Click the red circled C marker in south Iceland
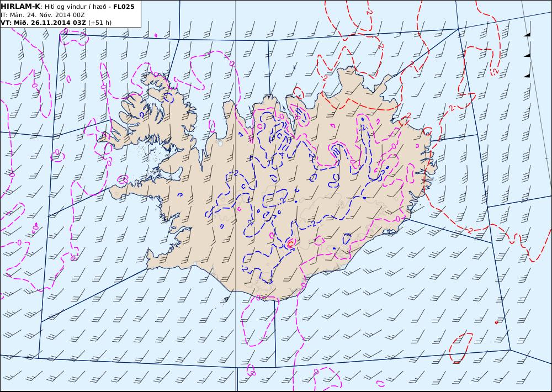 click(x=290, y=243)
